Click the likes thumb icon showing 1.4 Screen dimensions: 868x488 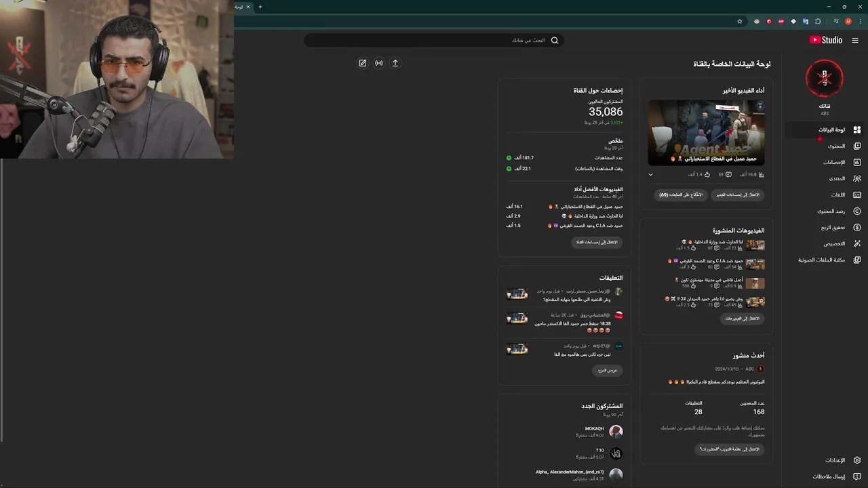pyautogui.click(x=707, y=175)
